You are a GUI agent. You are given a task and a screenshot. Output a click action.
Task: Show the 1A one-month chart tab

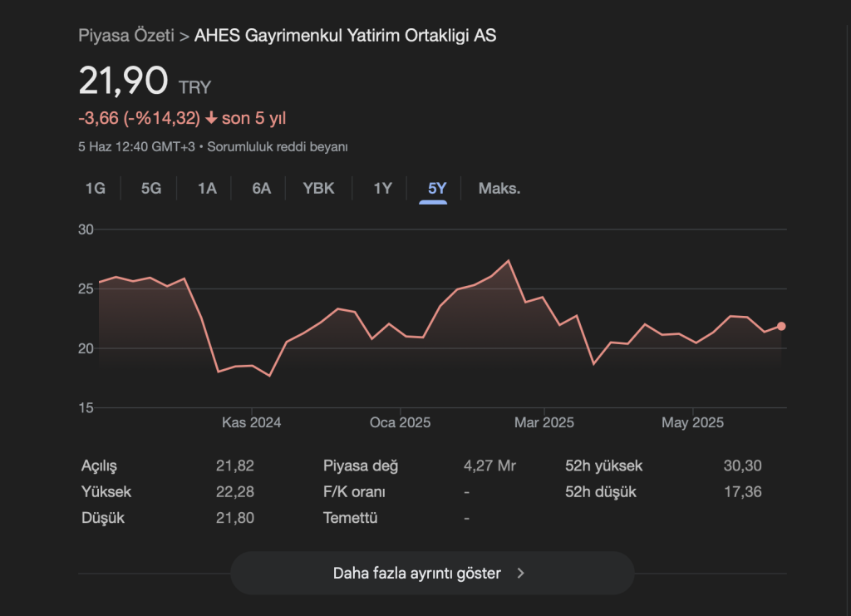point(207,188)
